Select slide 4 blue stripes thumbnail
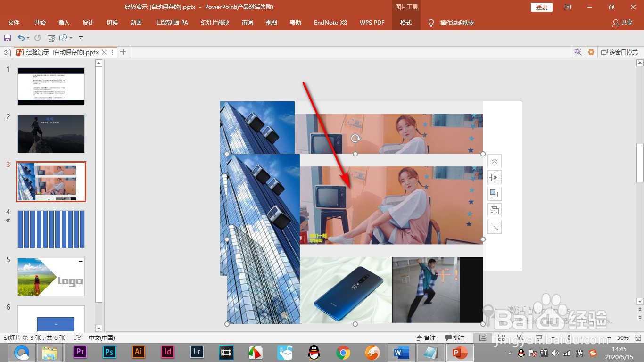The height and width of the screenshot is (362, 644). (51, 230)
